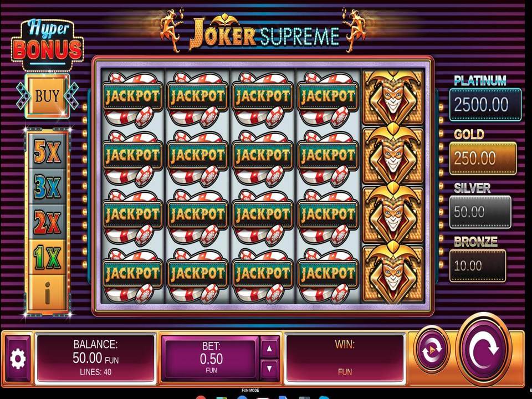Image resolution: width=532 pixels, height=399 pixels.
Task: Open the autoplay spin control
Action: click(432, 349)
